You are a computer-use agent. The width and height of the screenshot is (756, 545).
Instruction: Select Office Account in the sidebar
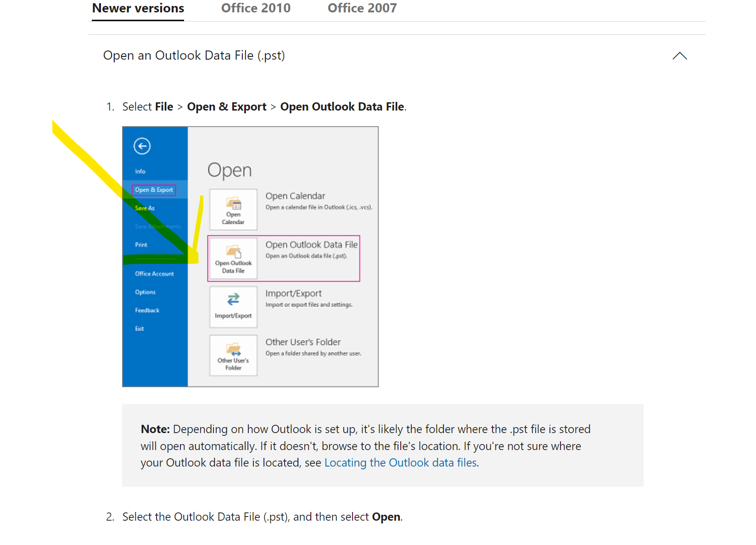point(154,274)
